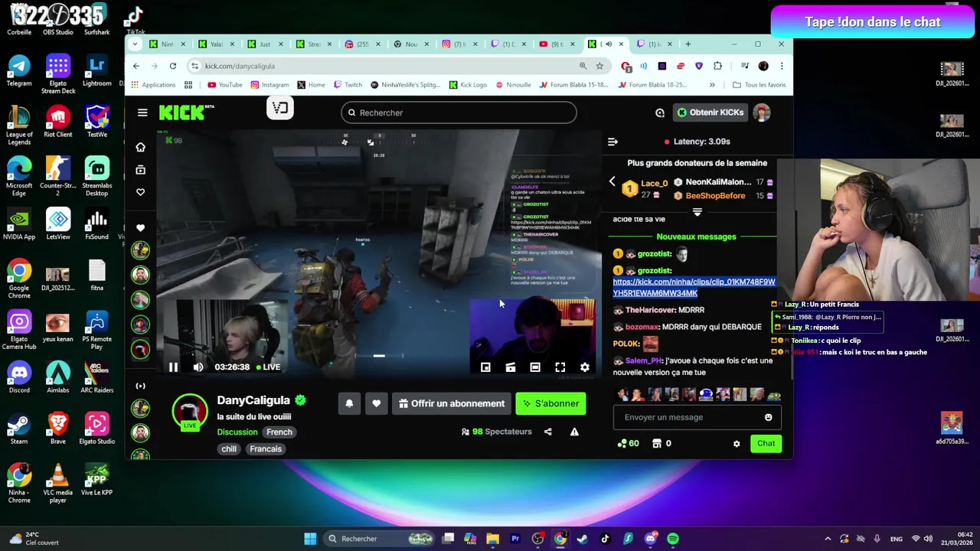The height and width of the screenshot is (551, 980).
Task: Open video player settings gear
Action: pyautogui.click(x=585, y=368)
